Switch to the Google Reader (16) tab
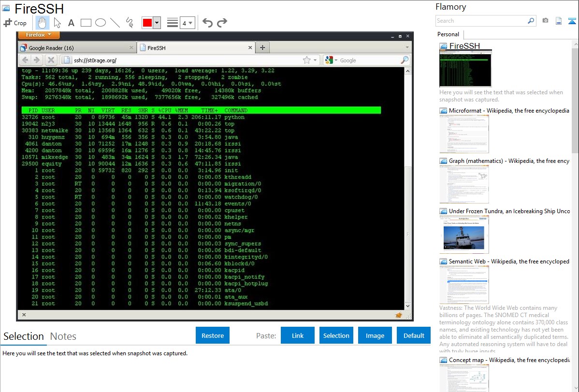The width and height of the screenshot is (579, 392). point(77,48)
